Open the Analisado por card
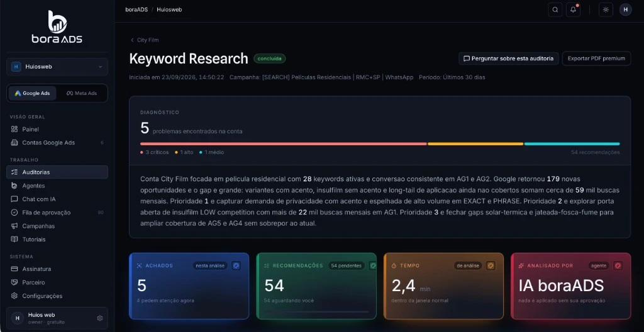This screenshot has width=644, height=332. [571, 286]
